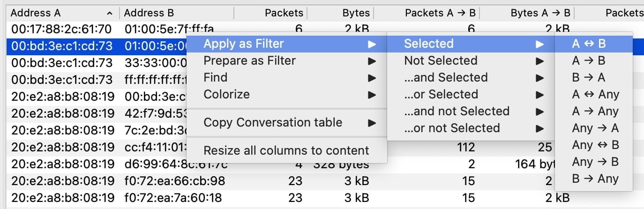Open the Copy Conversation table submenu
644x209 pixels.
click(x=273, y=122)
